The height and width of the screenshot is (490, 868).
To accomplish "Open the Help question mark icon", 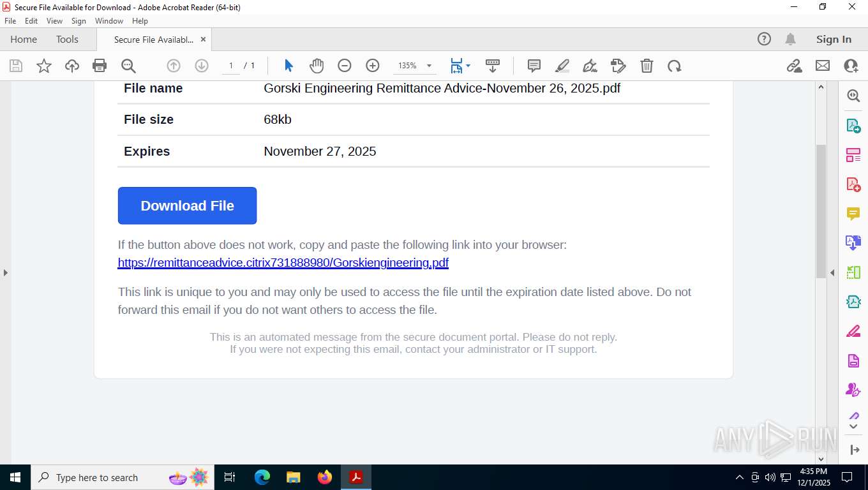I will 764,39.
